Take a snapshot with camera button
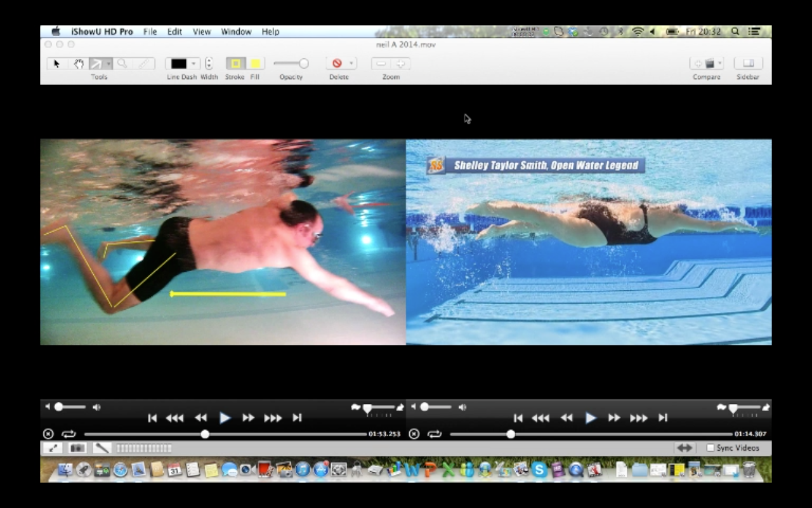Screen dimensions: 812x508 (x=77, y=448)
